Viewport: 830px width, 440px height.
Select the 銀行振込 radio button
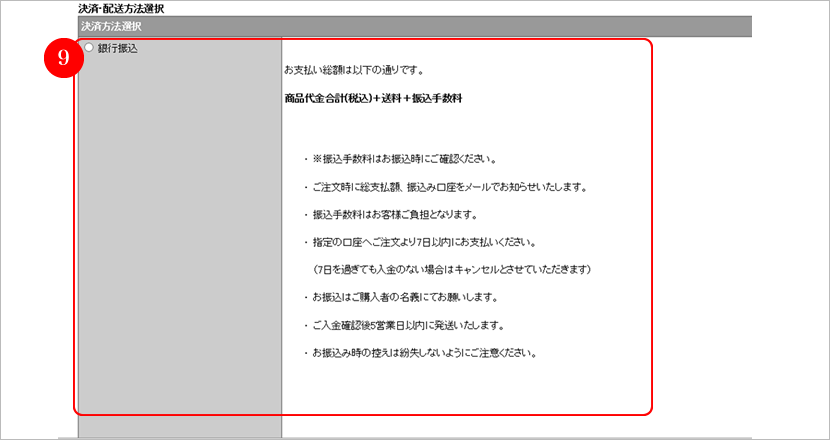click(89, 48)
